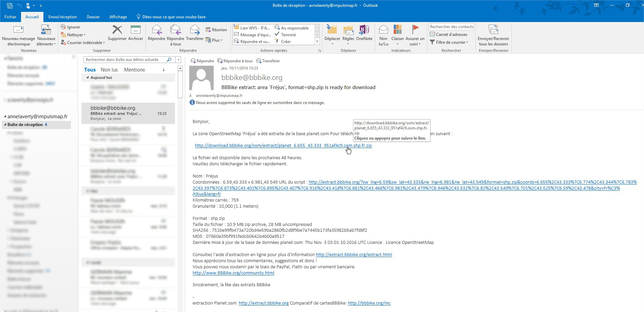The width and height of the screenshot is (644, 312).
Task: Select quick action Lien WVS
Action: (252, 28)
